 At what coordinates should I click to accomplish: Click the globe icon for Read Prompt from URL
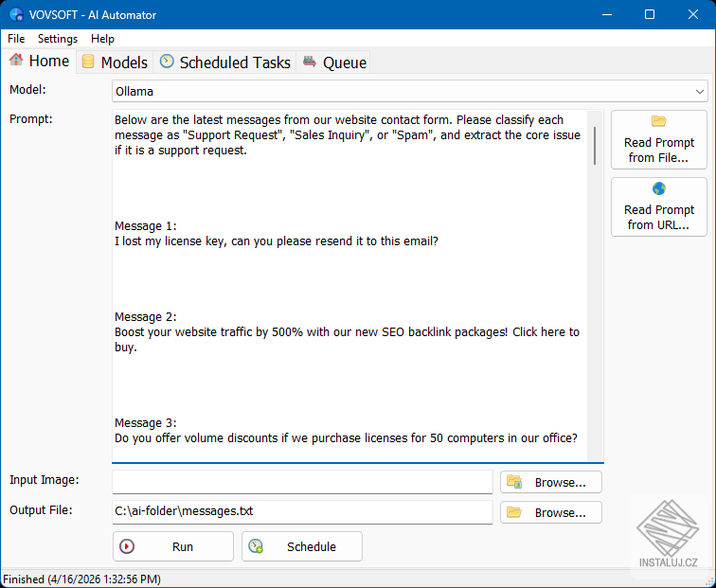[x=658, y=188]
